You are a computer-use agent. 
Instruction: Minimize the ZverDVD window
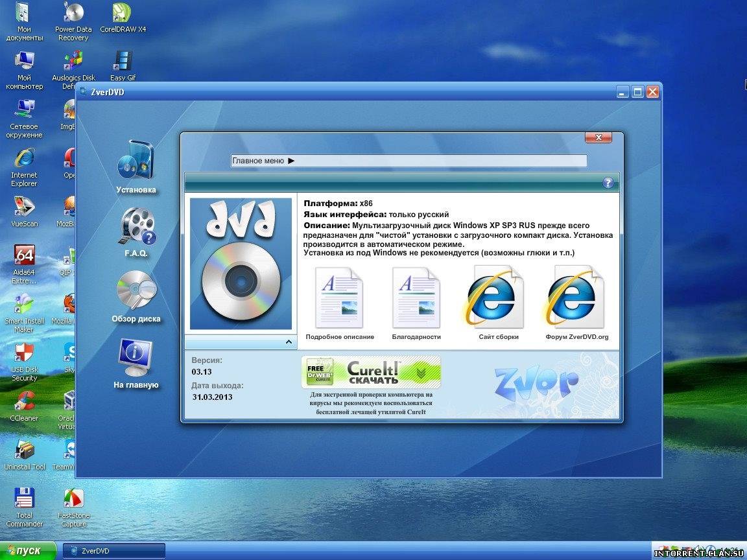pyautogui.click(x=622, y=92)
